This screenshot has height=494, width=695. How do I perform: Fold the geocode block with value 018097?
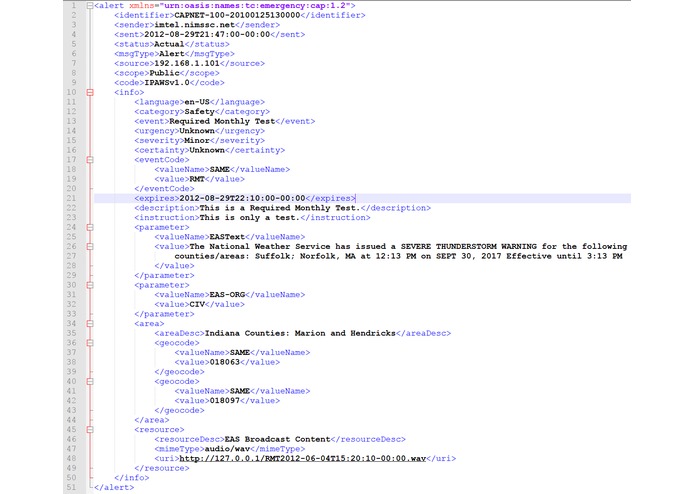90,381
